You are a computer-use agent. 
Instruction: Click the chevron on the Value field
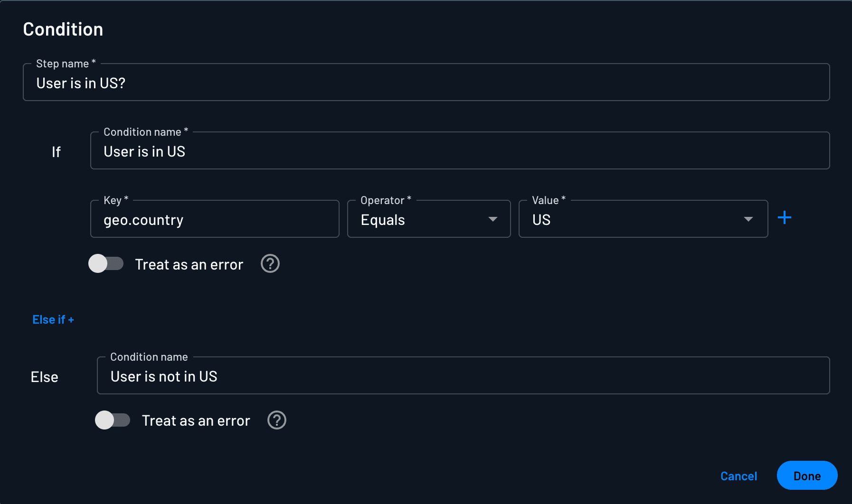point(748,219)
